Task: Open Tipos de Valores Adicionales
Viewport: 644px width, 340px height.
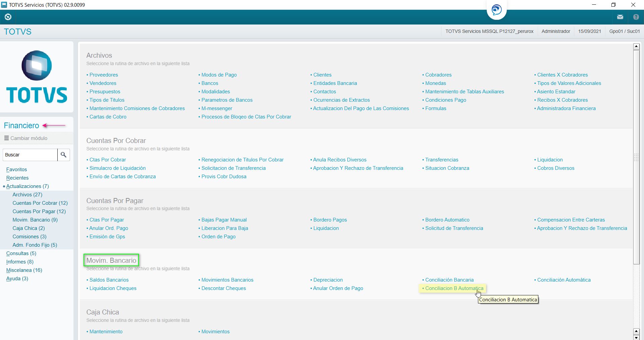Action: 569,83
